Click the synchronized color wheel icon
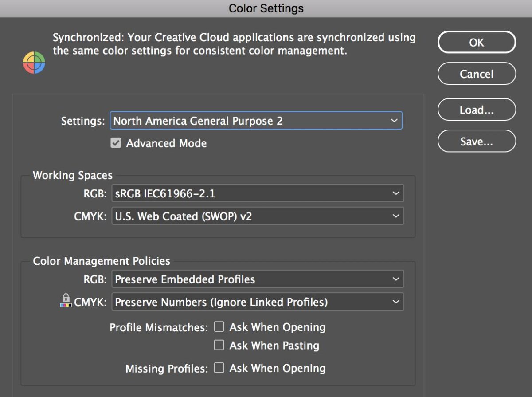Viewport: 532px width, 397px height. (34, 63)
